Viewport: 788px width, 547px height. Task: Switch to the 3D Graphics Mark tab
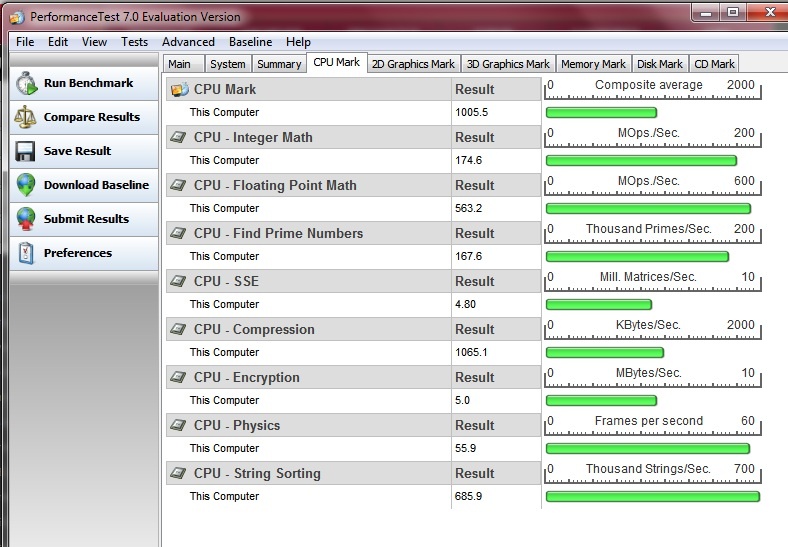508,64
